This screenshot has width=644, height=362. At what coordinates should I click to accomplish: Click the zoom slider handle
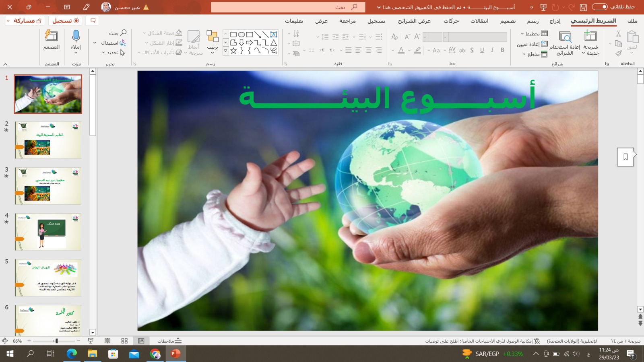tap(56, 341)
